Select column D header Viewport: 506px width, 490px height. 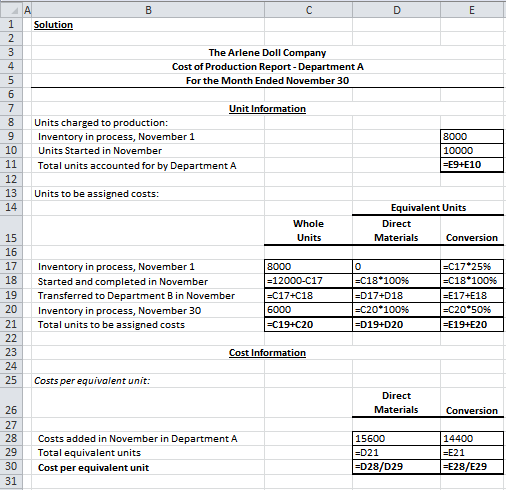396,10
